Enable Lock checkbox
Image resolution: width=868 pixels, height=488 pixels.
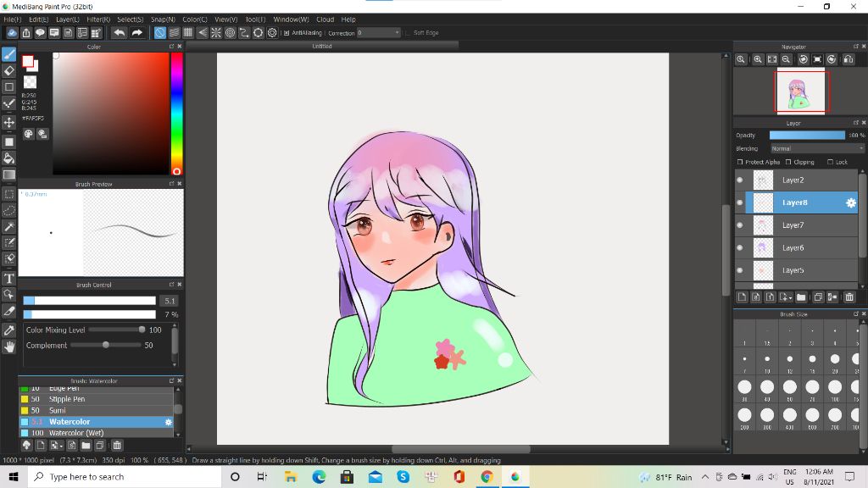point(831,162)
